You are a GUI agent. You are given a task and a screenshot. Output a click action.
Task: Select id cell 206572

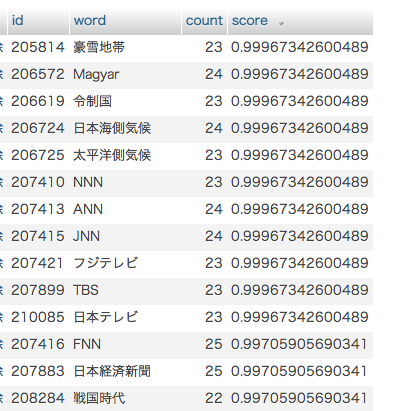38,74
